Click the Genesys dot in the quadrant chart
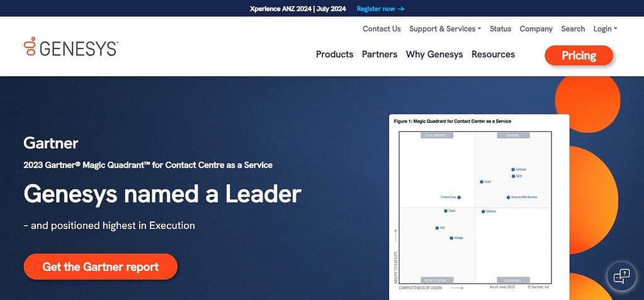Screen dimensions: 644x300 pos(513,169)
